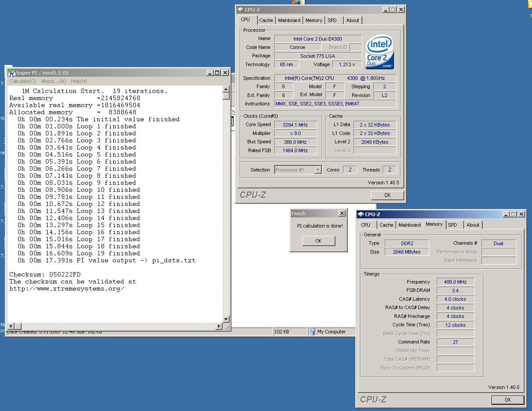The height and width of the screenshot is (411, 532).
Task: Click the CAS# Latency 4.0 clocks field
Action: coord(456,299)
